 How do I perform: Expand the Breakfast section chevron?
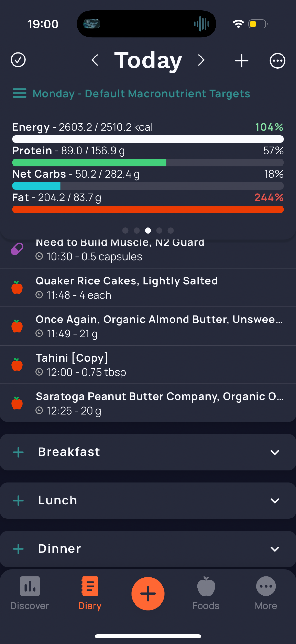[x=275, y=452]
